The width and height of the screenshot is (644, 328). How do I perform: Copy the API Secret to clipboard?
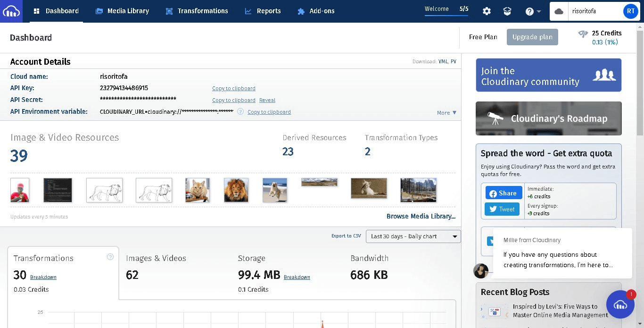click(234, 100)
